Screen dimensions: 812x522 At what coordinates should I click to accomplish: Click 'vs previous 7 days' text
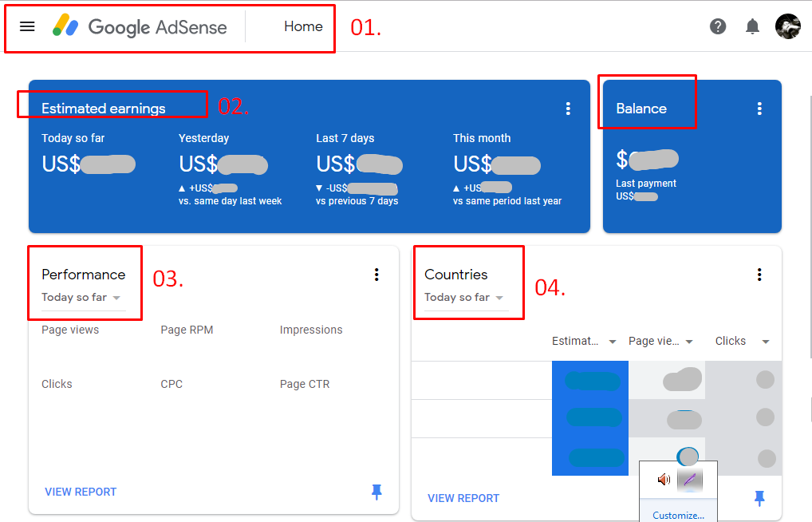(x=357, y=201)
